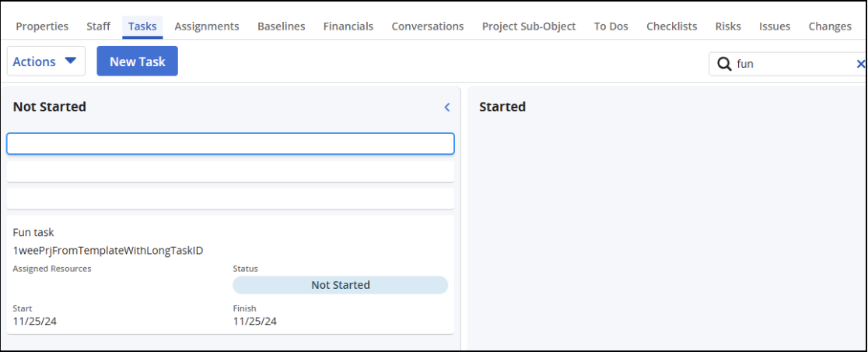The height and width of the screenshot is (352, 868).
Task: Click the search magnifier icon
Action: click(723, 64)
